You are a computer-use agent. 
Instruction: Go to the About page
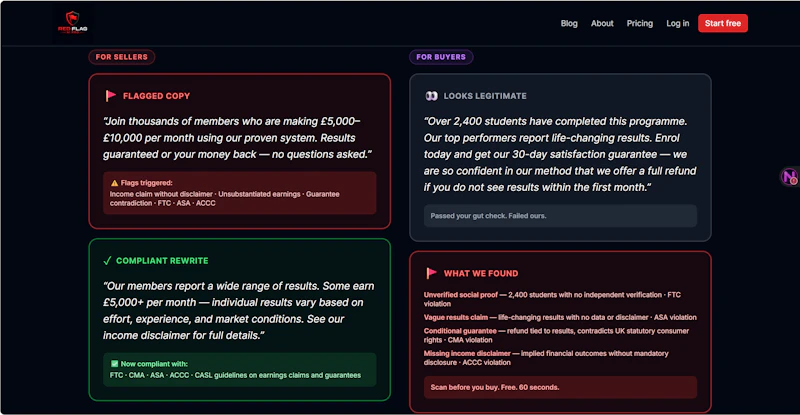602,23
